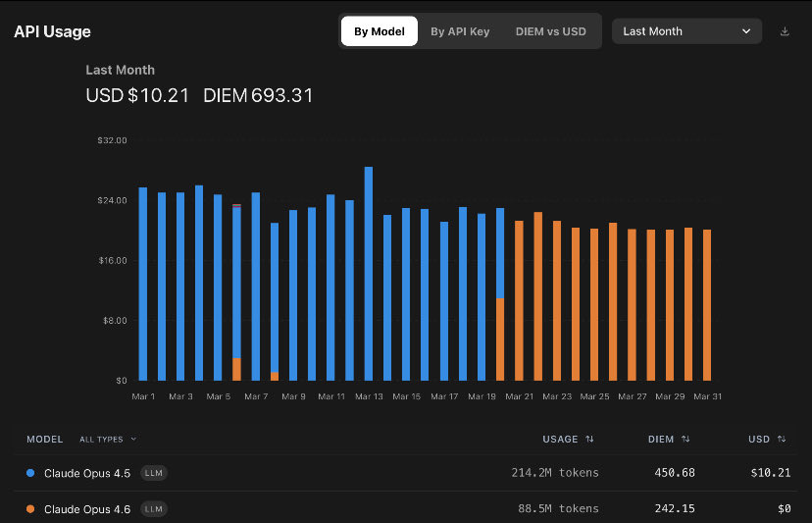Image resolution: width=812 pixels, height=523 pixels.
Task: Click the $0 USD cell for Opus 4.6
Action: [784, 509]
